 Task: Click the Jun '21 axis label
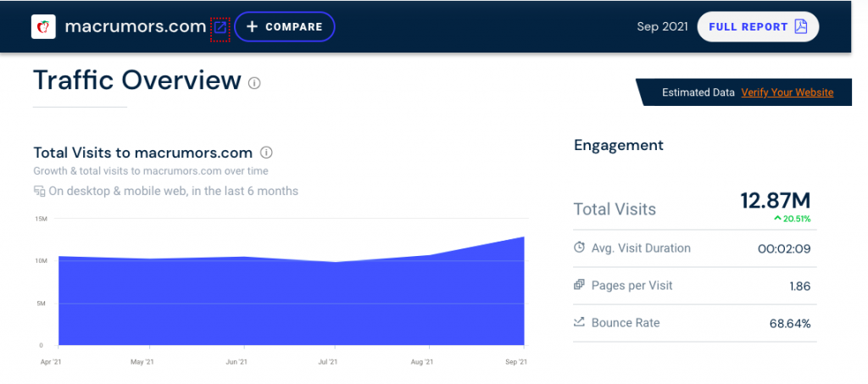[x=236, y=363]
